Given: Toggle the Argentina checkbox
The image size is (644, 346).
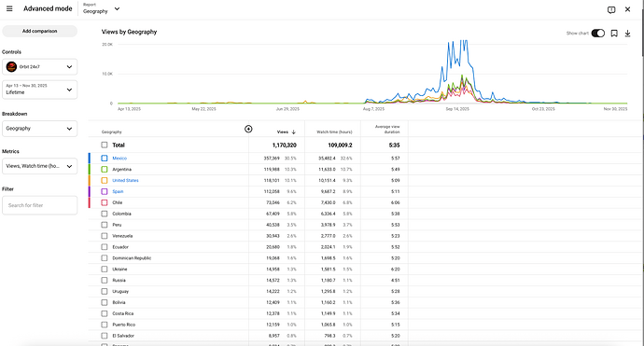Looking at the screenshot, I should tap(105, 169).
